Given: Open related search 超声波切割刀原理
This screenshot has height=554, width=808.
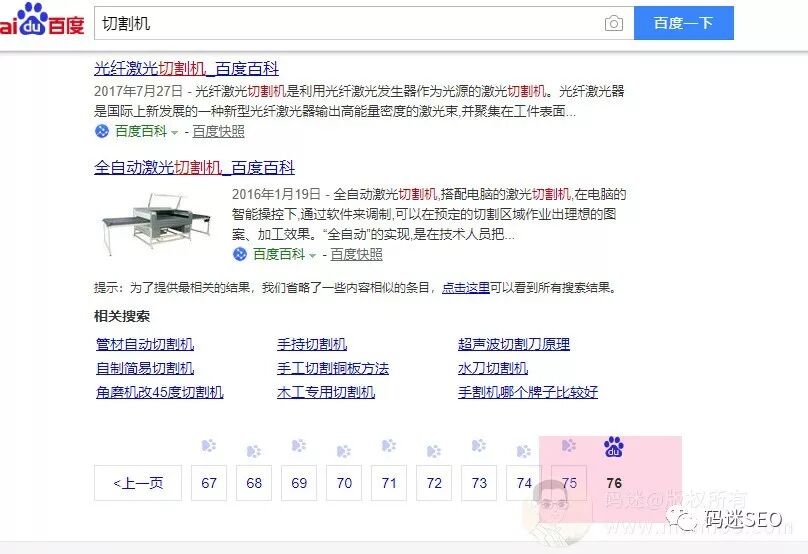Looking at the screenshot, I should (514, 344).
